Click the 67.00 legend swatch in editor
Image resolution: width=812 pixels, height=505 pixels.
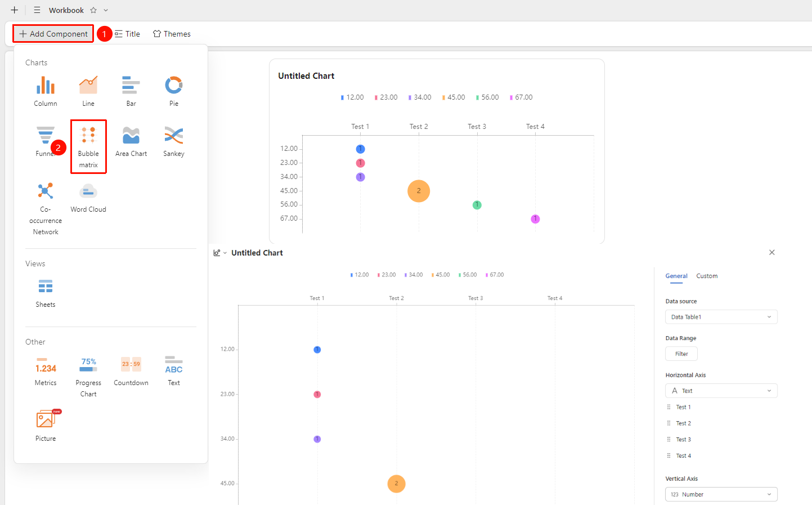point(487,275)
